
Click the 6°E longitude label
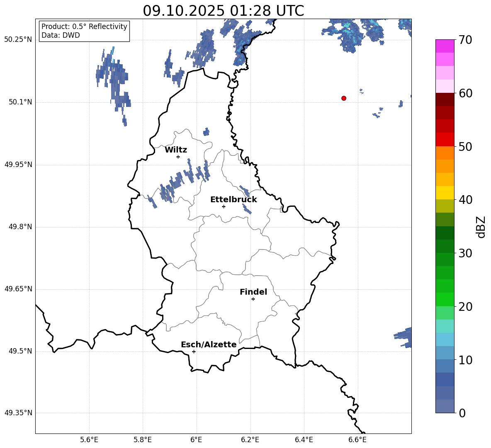(x=196, y=440)
